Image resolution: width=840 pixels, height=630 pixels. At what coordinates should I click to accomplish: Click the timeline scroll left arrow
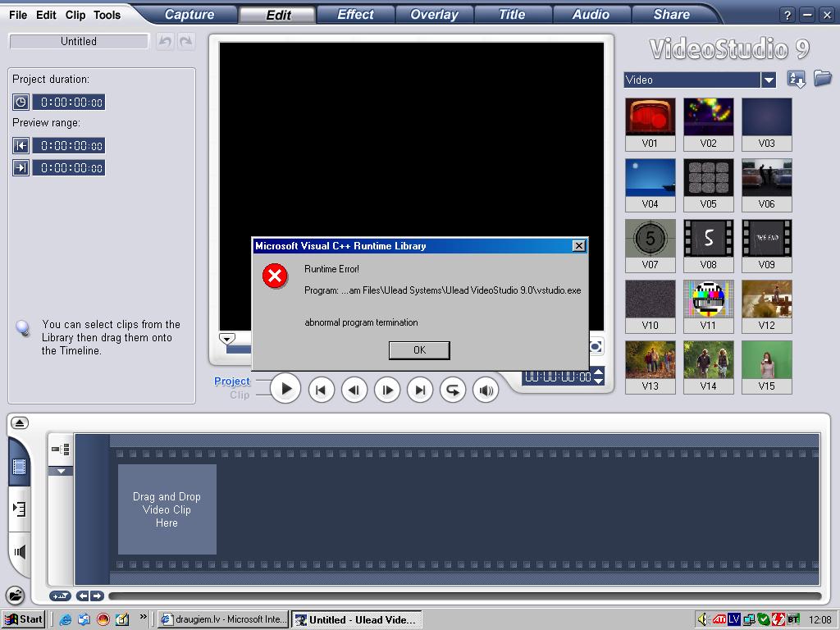83,596
